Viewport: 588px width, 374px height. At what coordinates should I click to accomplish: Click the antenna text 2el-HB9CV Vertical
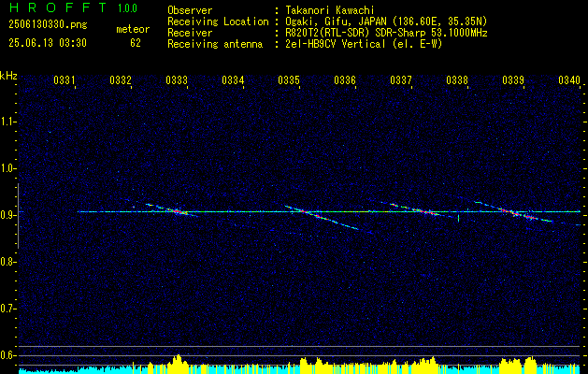[x=336, y=44]
